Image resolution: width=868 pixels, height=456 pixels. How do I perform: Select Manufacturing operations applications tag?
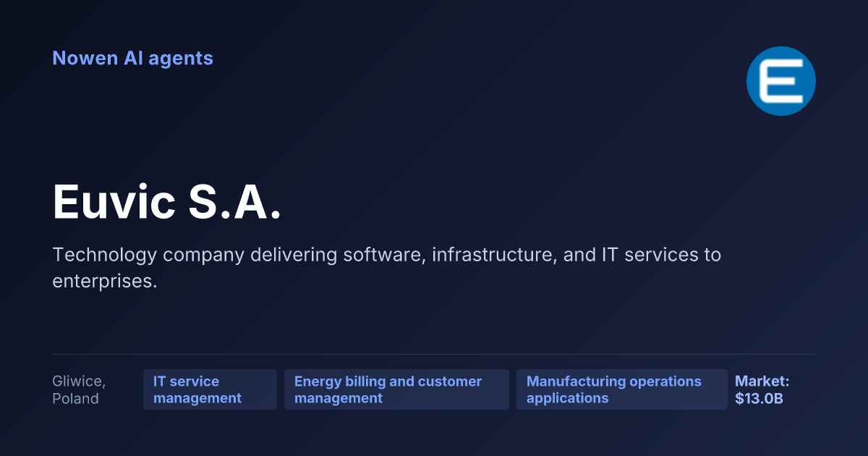pyautogui.click(x=622, y=389)
